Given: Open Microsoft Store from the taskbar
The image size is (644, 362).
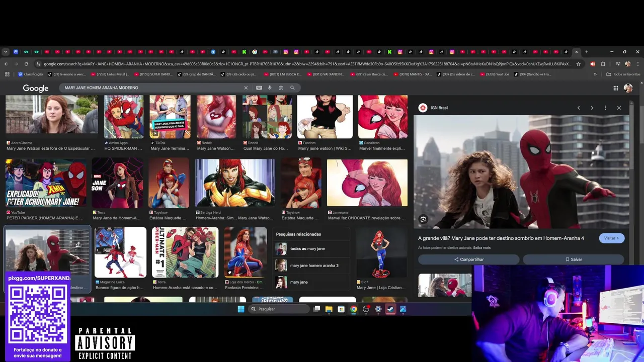Looking at the screenshot, I should point(341,309).
